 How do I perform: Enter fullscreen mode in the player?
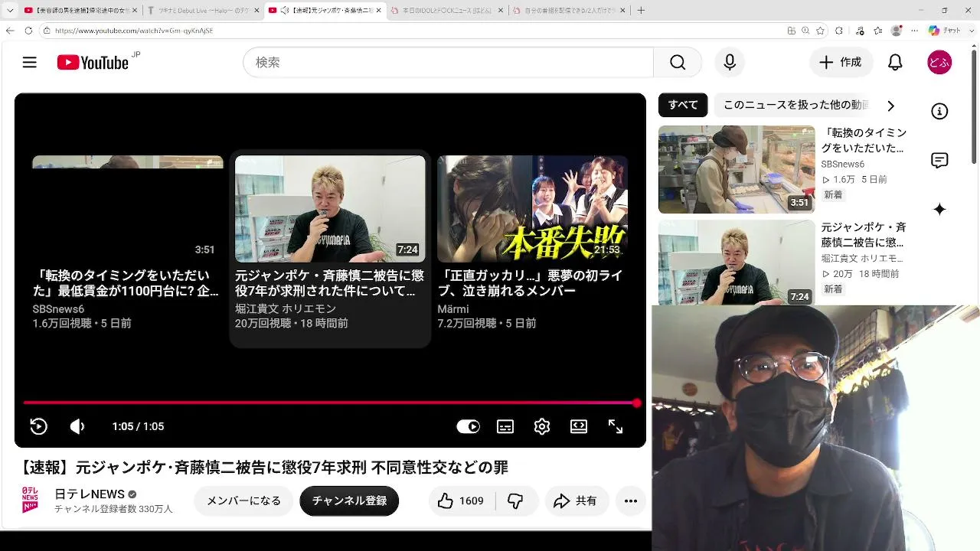click(x=616, y=426)
